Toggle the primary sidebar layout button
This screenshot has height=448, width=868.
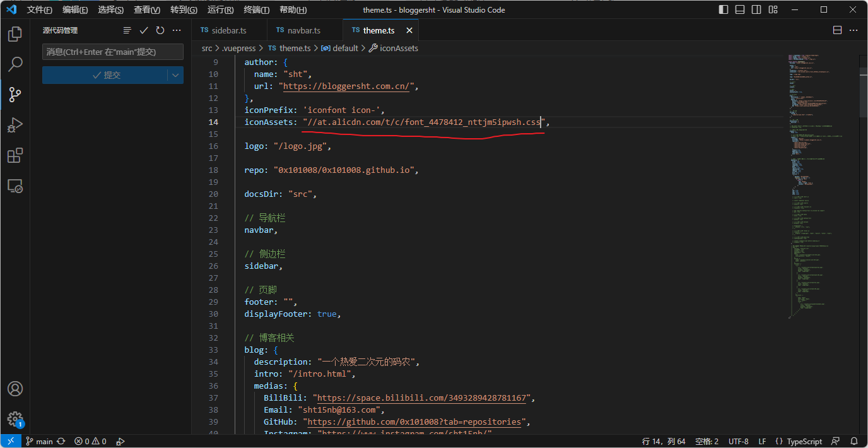click(723, 9)
